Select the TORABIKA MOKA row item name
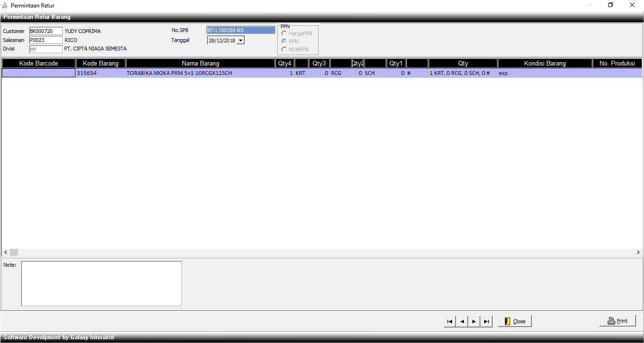This screenshot has height=343, width=644. tap(179, 73)
